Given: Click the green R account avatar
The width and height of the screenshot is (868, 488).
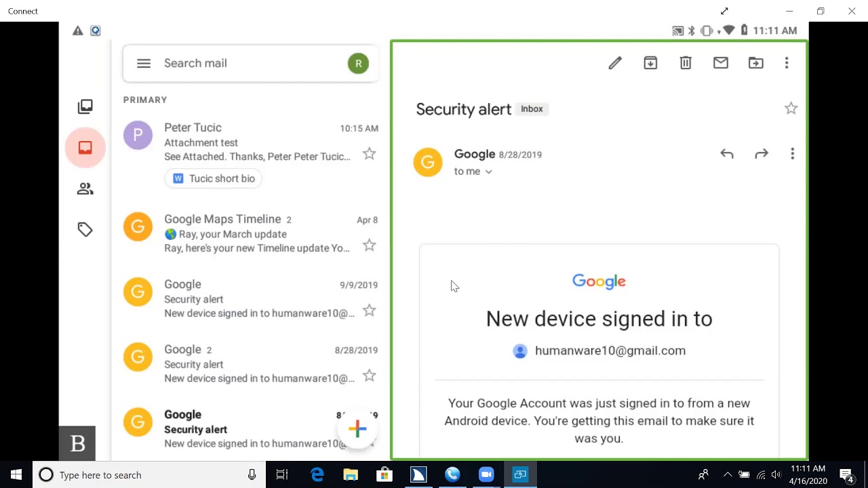Looking at the screenshot, I should click(x=358, y=64).
